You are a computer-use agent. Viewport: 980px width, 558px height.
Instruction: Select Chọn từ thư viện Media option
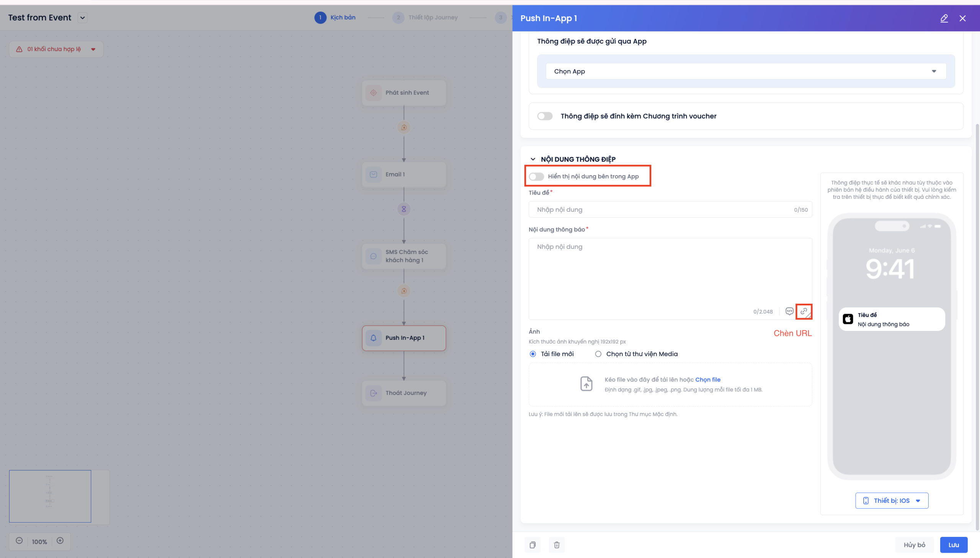(598, 354)
